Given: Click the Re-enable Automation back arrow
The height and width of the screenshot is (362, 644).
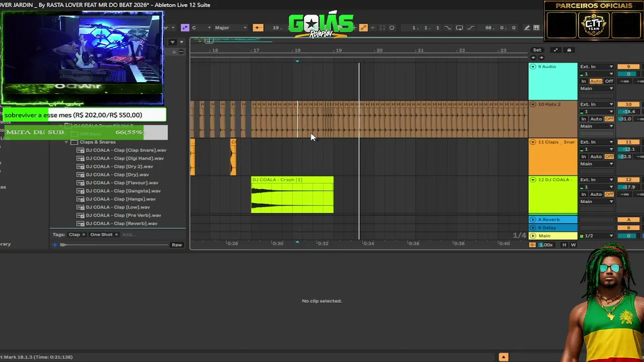Looking at the screenshot, I should point(373,28).
